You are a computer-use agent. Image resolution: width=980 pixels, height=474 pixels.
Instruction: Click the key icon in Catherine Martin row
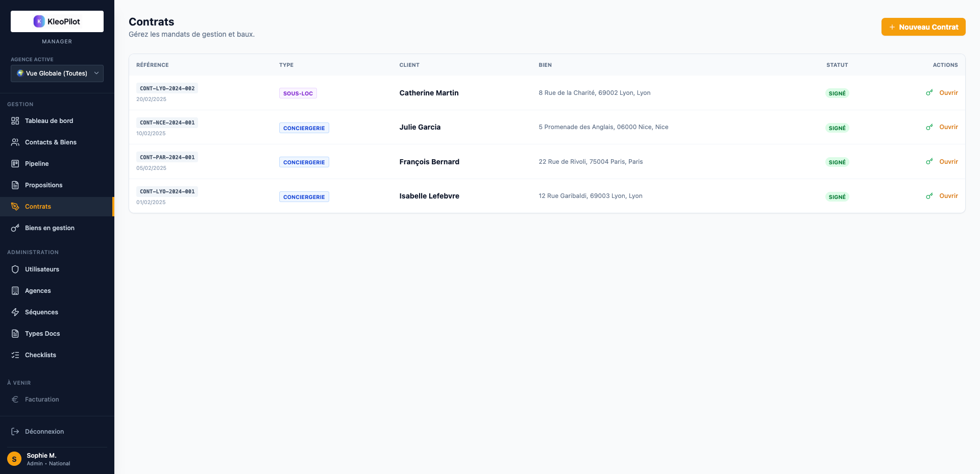click(x=929, y=93)
